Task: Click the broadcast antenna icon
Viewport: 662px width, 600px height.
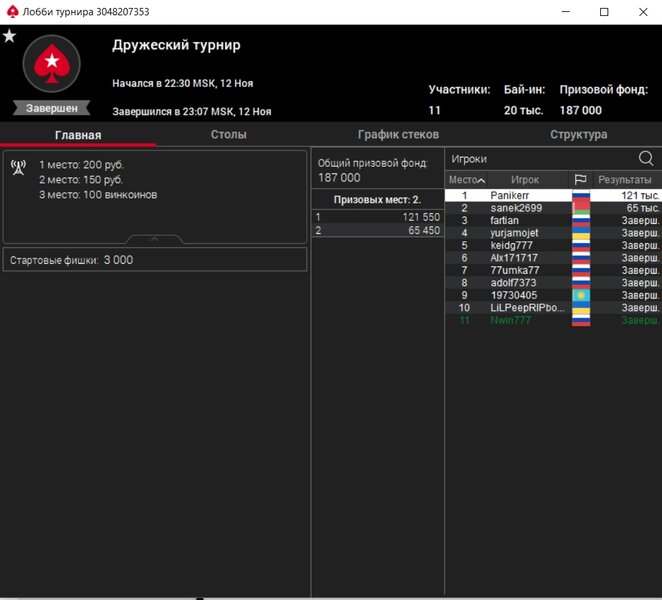Action: 18,167
